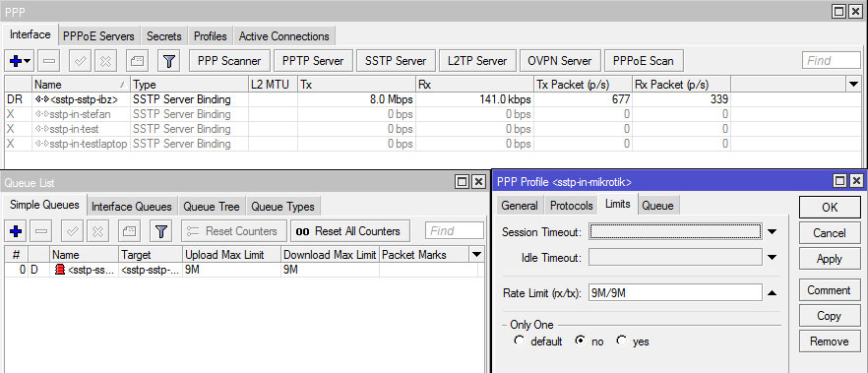Click the minus remove button in Queue List
The height and width of the screenshot is (373, 868).
[x=41, y=231]
